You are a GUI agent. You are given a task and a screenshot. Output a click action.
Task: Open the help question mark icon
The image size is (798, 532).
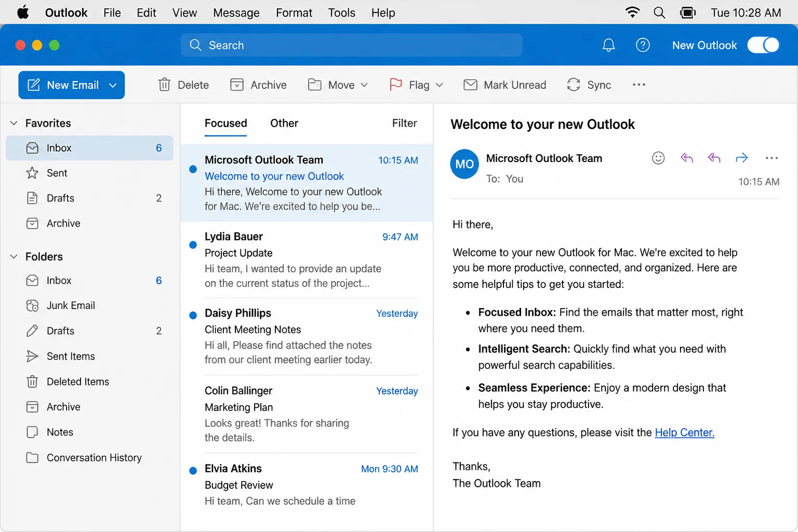(x=643, y=45)
